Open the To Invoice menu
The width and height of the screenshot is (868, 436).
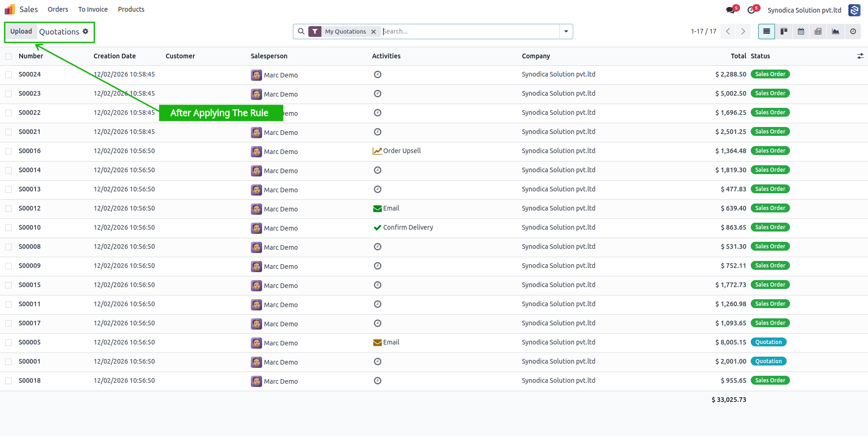click(93, 9)
